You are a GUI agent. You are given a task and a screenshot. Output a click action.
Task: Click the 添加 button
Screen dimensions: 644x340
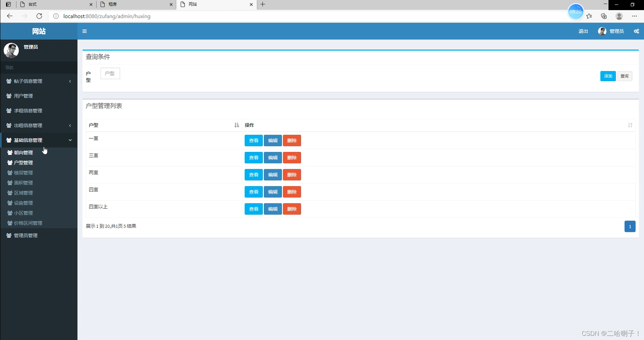608,76
